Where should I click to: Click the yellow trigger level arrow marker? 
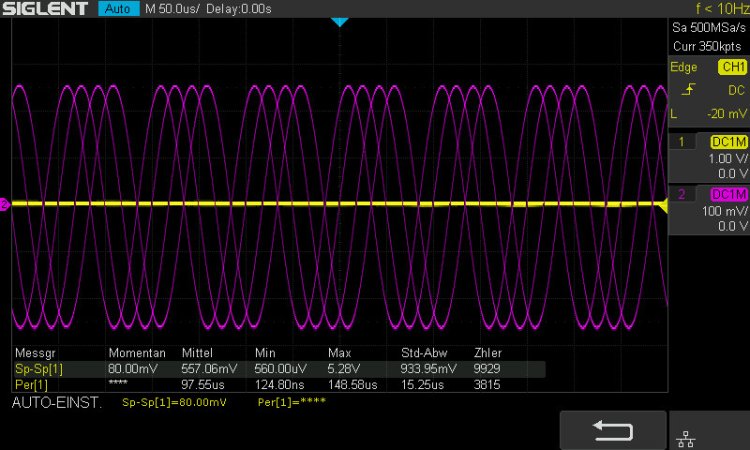coord(661,205)
